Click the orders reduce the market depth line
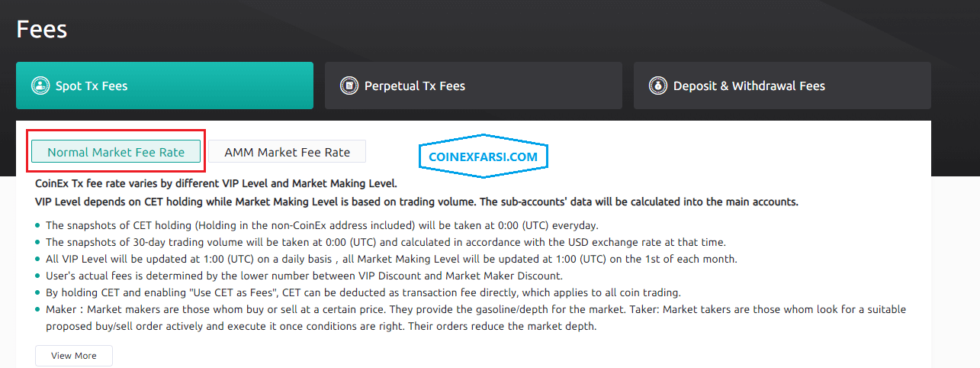 [320, 326]
